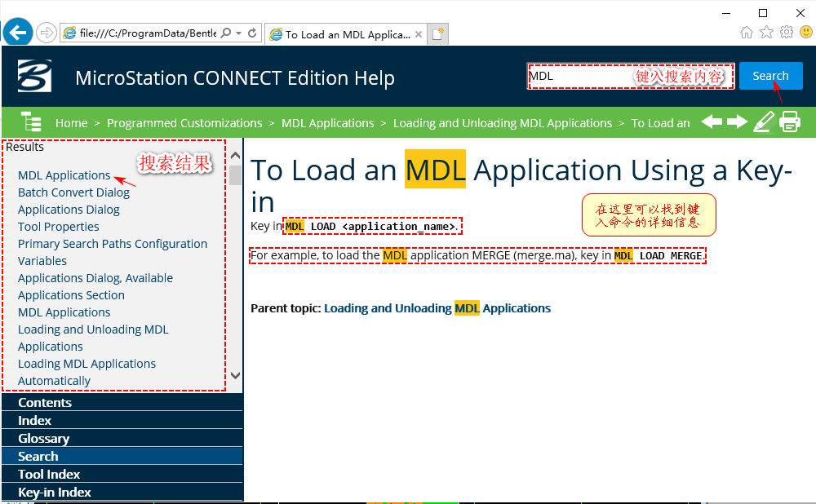The width and height of the screenshot is (816, 504).
Task: Go to previous topic arrow
Action: point(712,122)
